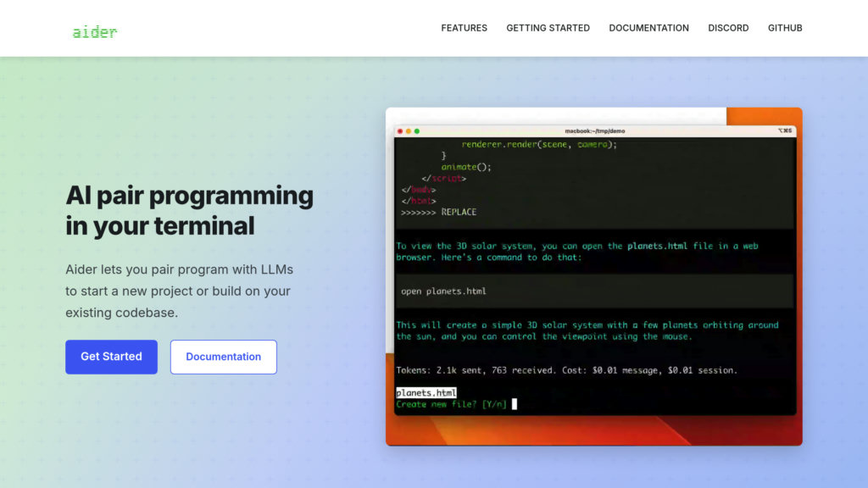Viewport: 868px width, 488px height.
Task: Click the green aider logo
Action: [94, 31]
